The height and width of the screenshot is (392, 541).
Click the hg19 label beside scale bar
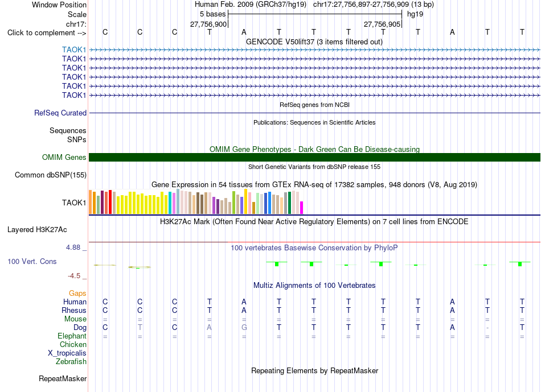coord(415,14)
